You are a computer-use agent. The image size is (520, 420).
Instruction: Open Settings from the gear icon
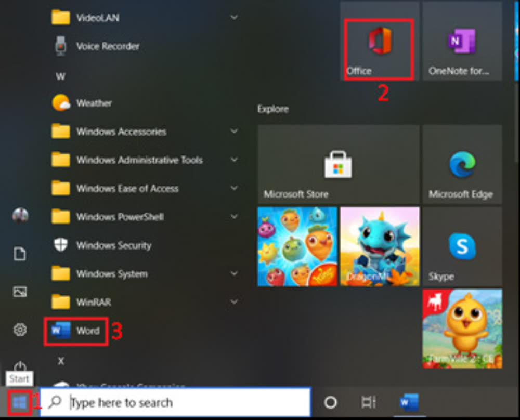point(20,329)
